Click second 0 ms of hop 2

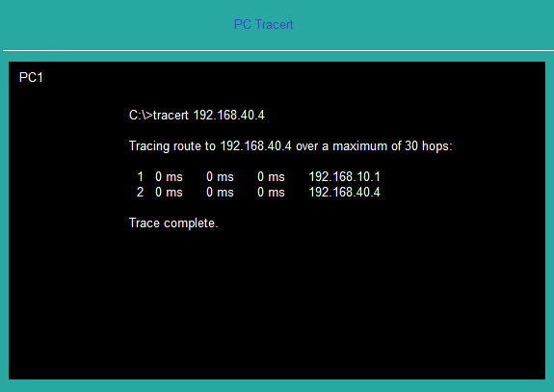pos(220,192)
